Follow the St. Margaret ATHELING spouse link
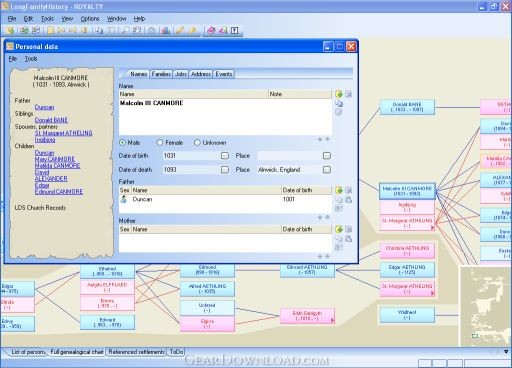512x368 pixels. click(x=64, y=133)
